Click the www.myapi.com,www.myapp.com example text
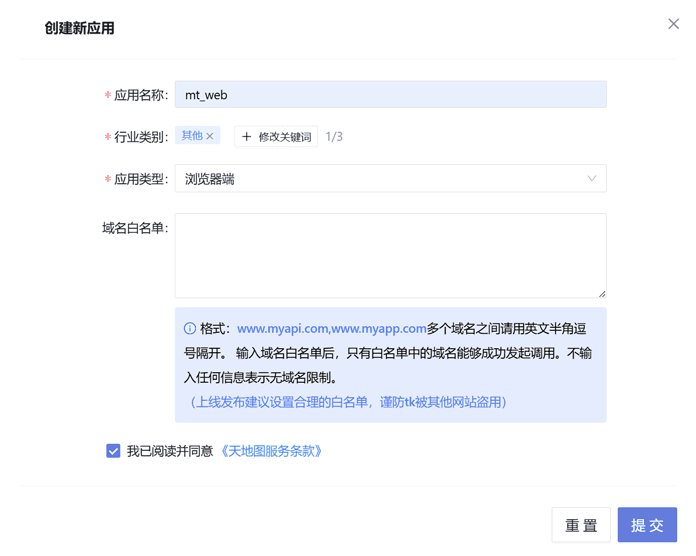This screenshot has height=556, width=696. click(331, 328)
